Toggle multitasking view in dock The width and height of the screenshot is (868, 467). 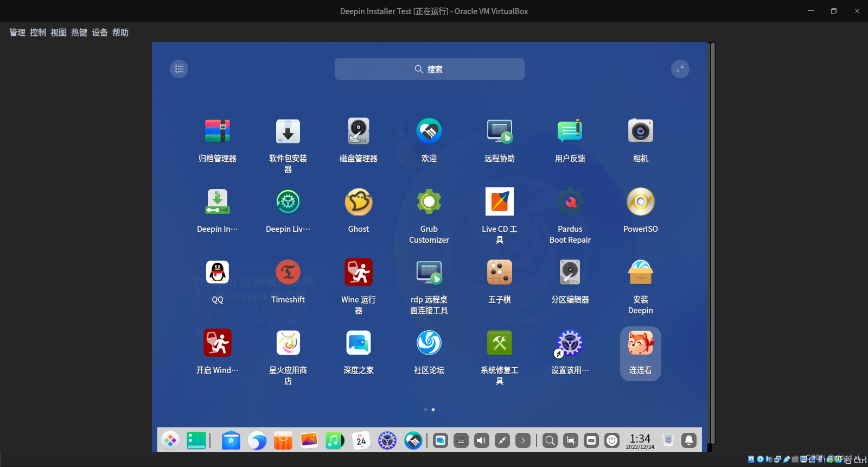(196, 440)
